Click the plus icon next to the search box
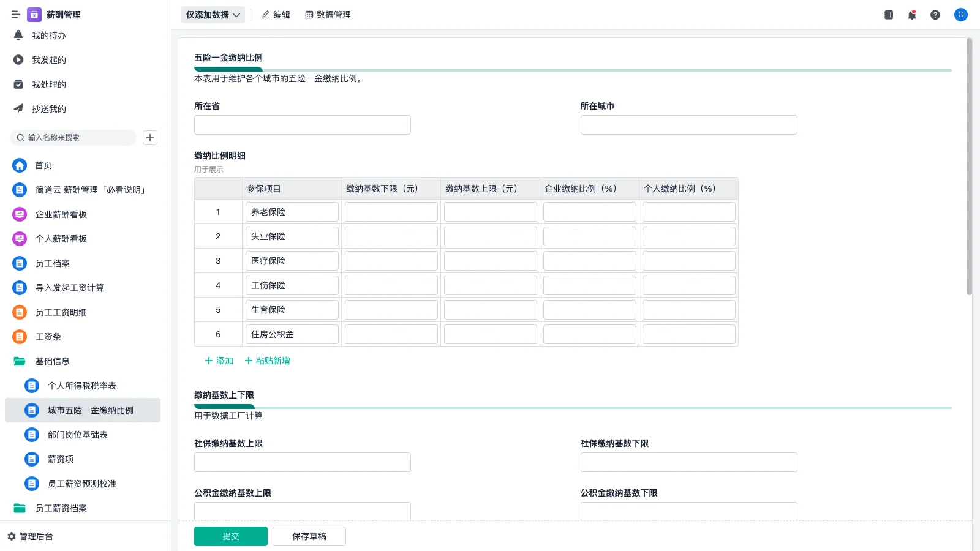The image size is (980, 551). click(149, 138)
